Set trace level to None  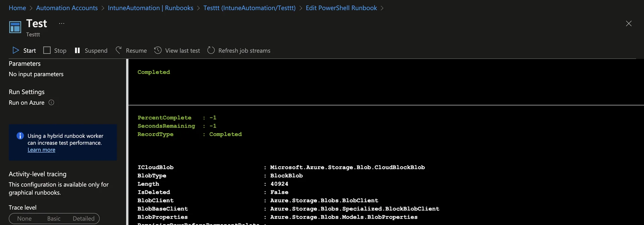point(24,219)
